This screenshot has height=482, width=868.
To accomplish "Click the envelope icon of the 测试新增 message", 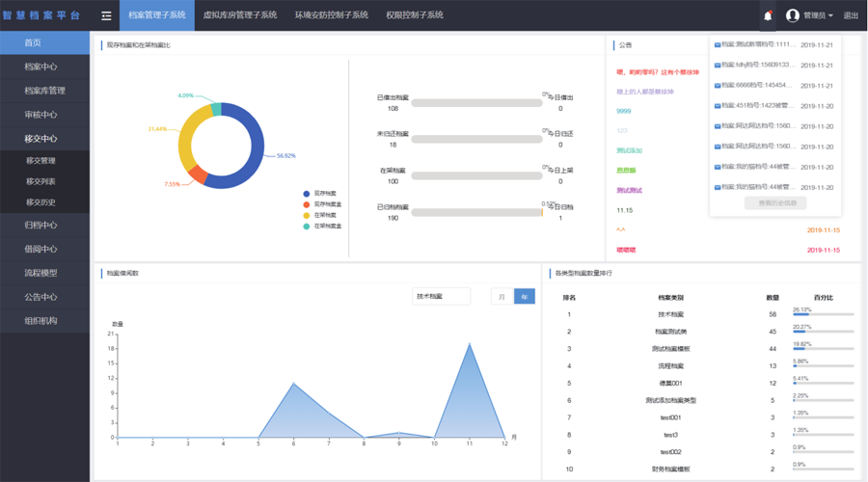I will (718, 44).
